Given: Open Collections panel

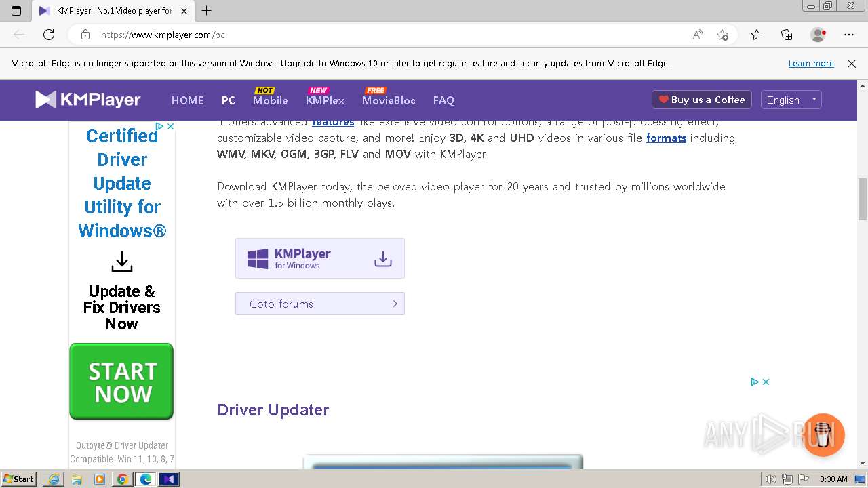Looking at the screenshot, I should 787,35.
